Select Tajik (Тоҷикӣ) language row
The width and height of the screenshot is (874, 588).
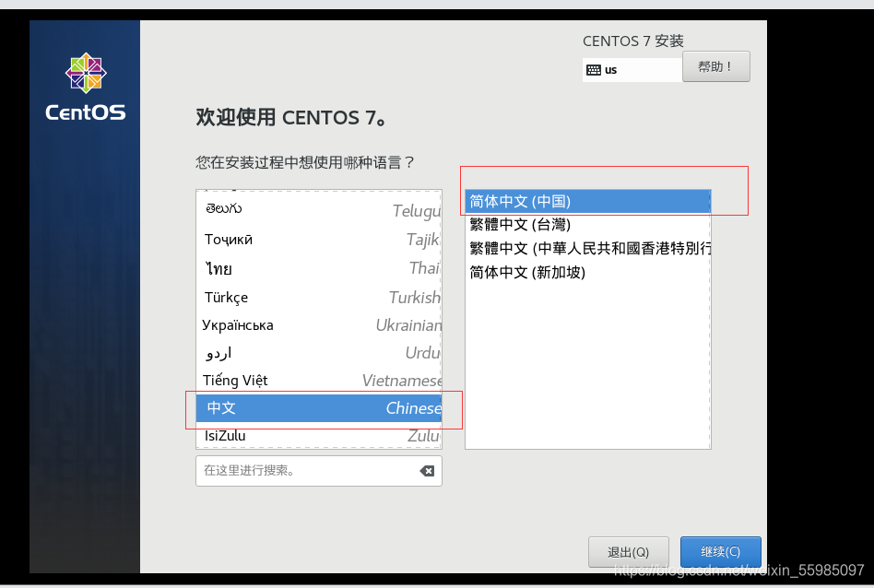pyautogui.click(x=319, y=239)
